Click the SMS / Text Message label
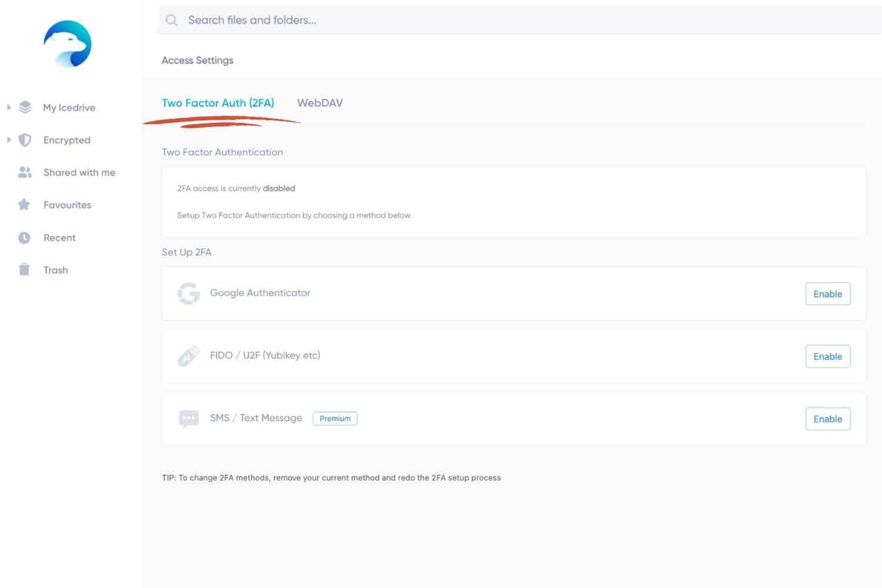 (256, 418)
